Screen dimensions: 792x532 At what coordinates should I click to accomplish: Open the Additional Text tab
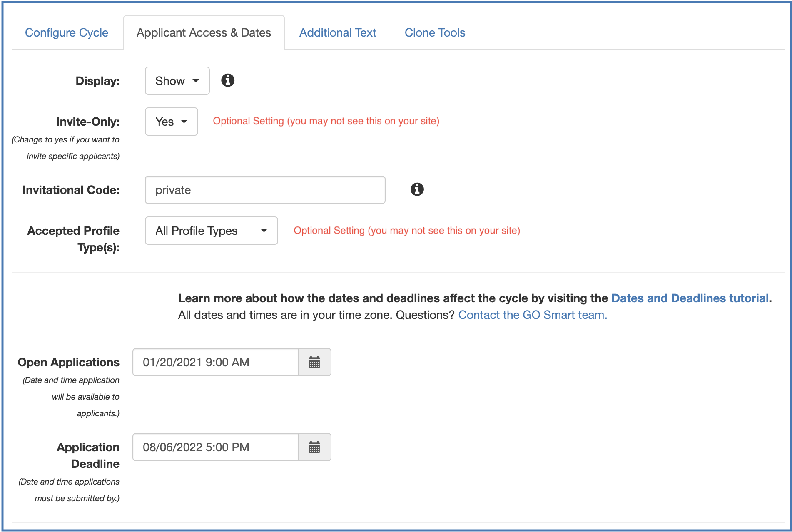point(337,32)
